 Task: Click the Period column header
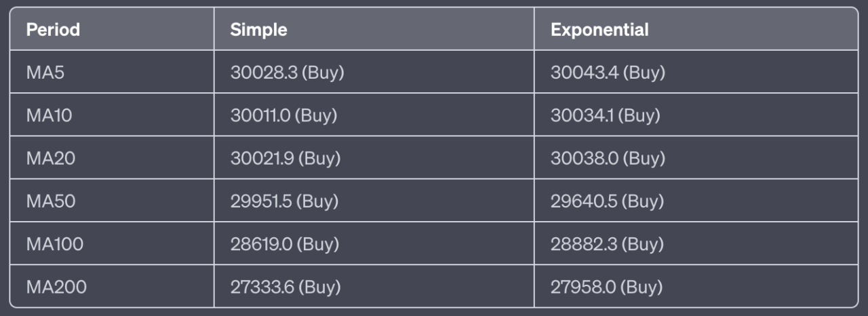click(53, 30)
